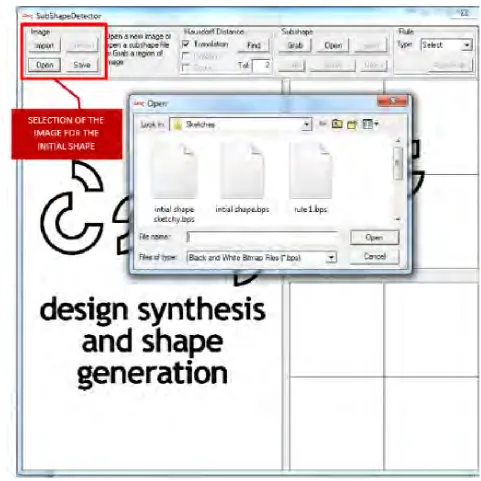Click the File name text field
This screenshot has height=481, width=481.
(x=262, y=237)
